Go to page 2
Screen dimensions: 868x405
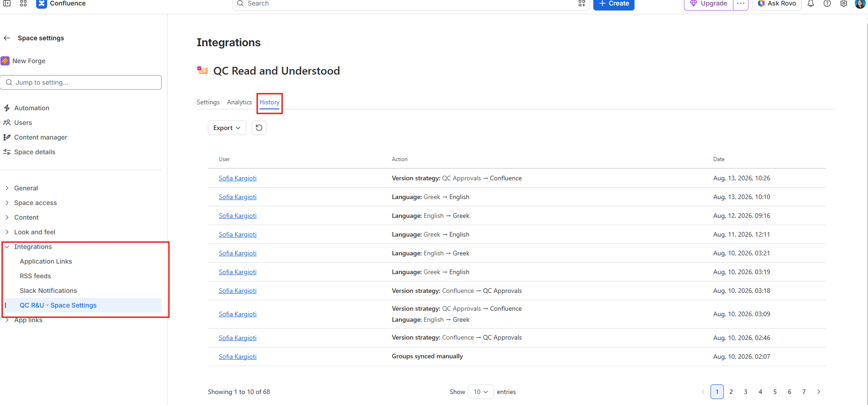coord(731,392)
